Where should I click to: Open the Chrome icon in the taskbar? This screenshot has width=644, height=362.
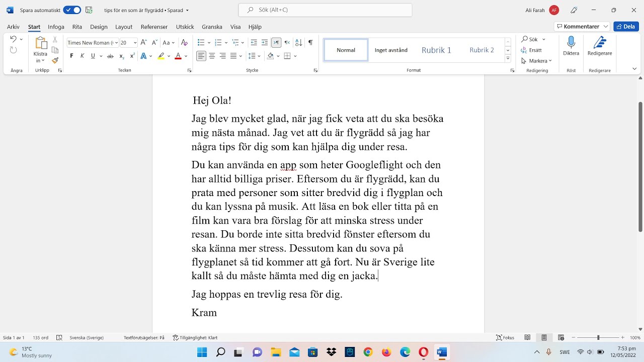point(368,352)
